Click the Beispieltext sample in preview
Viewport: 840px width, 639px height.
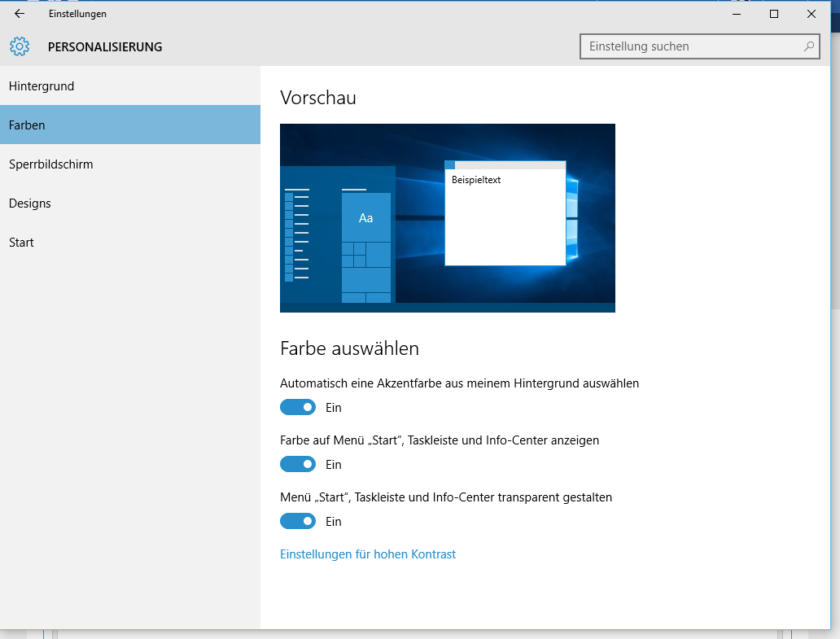(475, 180)
